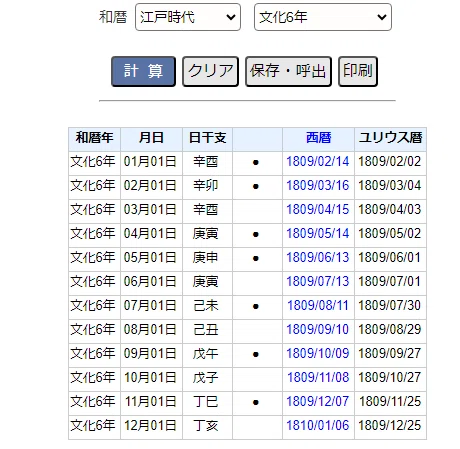Select the 辛卯 day-stem cell
The image size is (460, 449).
point(207,186)
